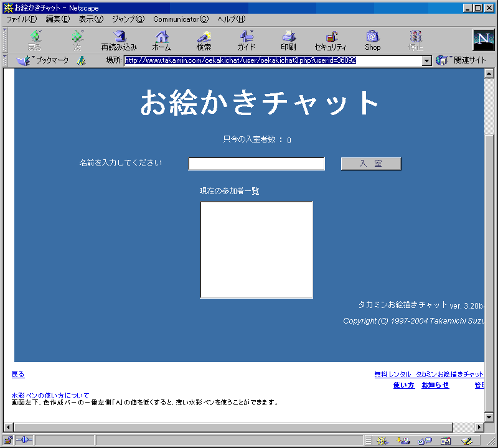Click the component bar grip handle
This screenshot has width=498, height=448.
[368, 441]
